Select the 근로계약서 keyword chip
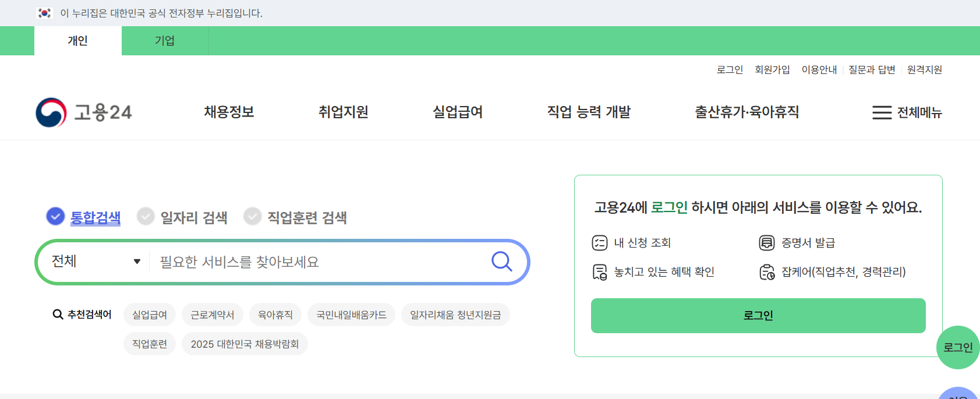Image resolution: width=980 pixels, height=399 pixels. tap(213, 315)
